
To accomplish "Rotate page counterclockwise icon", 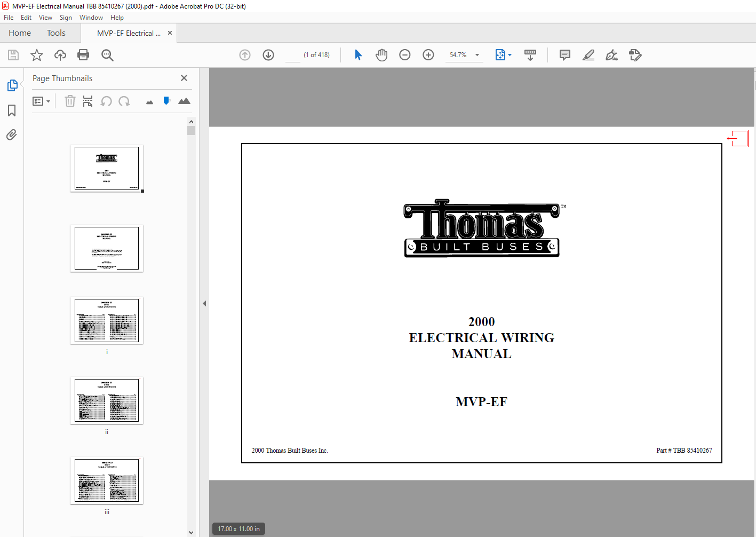I will pyautogui.click(x=106, y=101).
